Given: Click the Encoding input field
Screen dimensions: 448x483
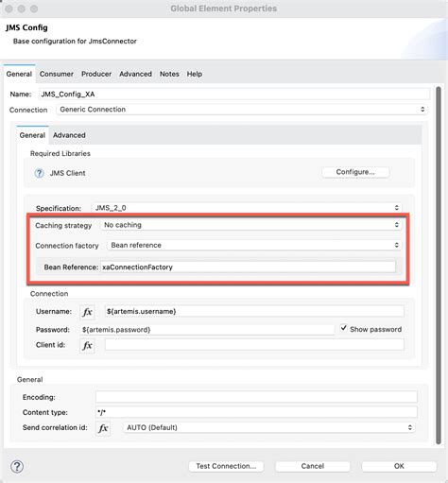Looking at the screenshot, I should [x=256, y=397].
